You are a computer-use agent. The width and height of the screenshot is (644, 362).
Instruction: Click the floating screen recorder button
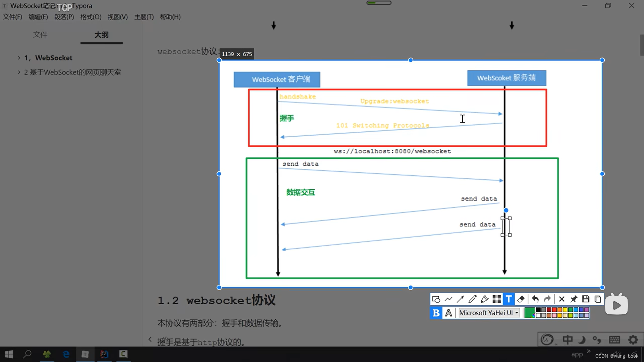617,304
